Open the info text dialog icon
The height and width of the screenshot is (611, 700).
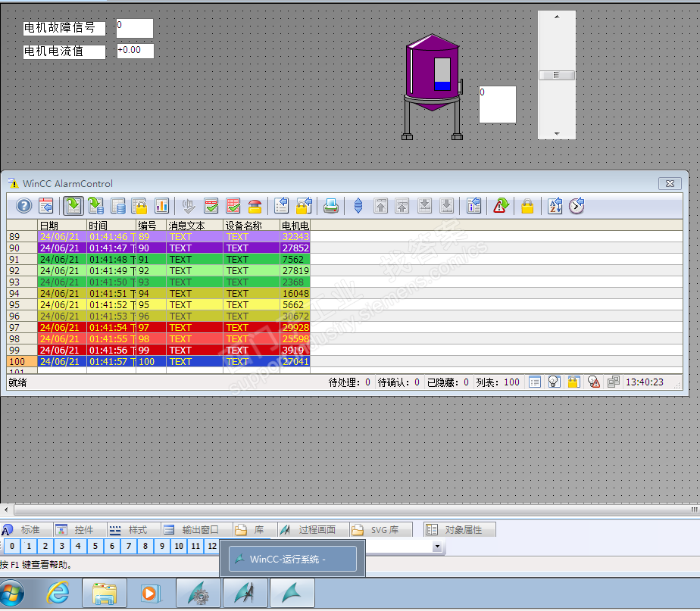(473, 206)
